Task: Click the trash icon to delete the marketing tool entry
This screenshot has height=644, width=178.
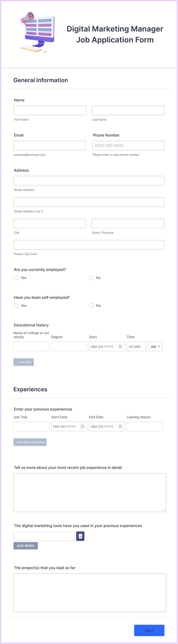Action: 80,536
